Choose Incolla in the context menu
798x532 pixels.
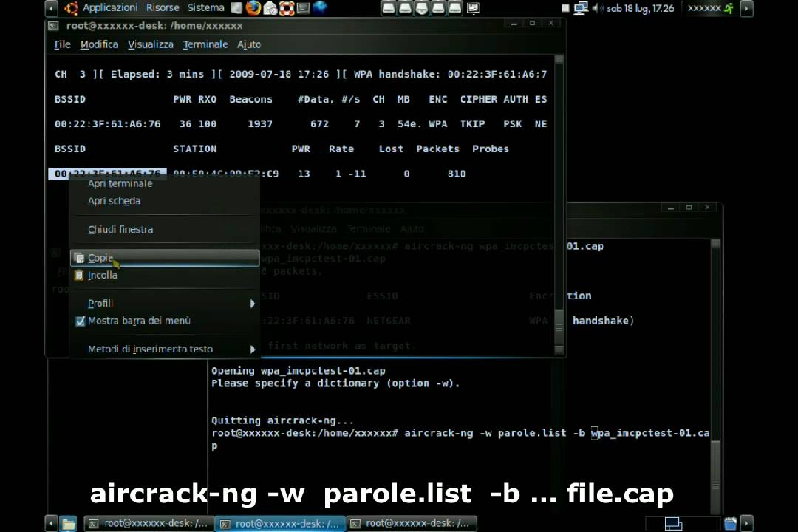click(x=165, y=276)
